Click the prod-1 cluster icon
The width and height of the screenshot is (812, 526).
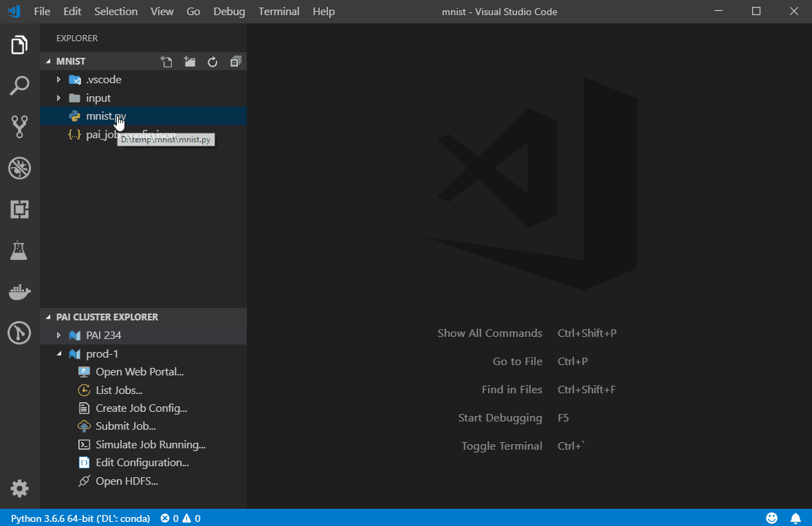pyautogui.click(x=74, y=354)
